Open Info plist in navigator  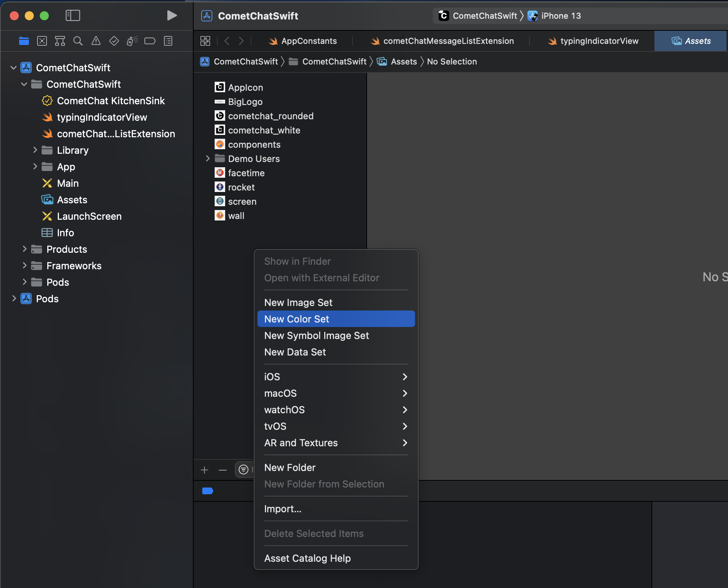point(58,233)
